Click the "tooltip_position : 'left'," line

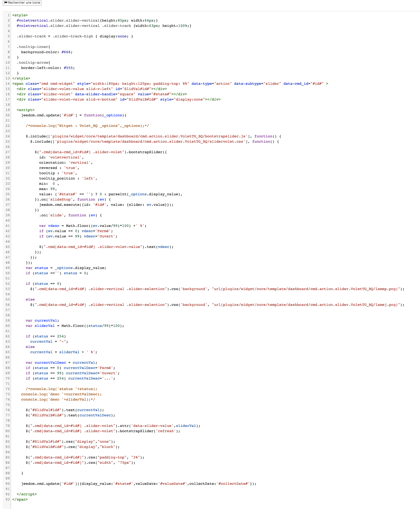[x=68, y=178]
